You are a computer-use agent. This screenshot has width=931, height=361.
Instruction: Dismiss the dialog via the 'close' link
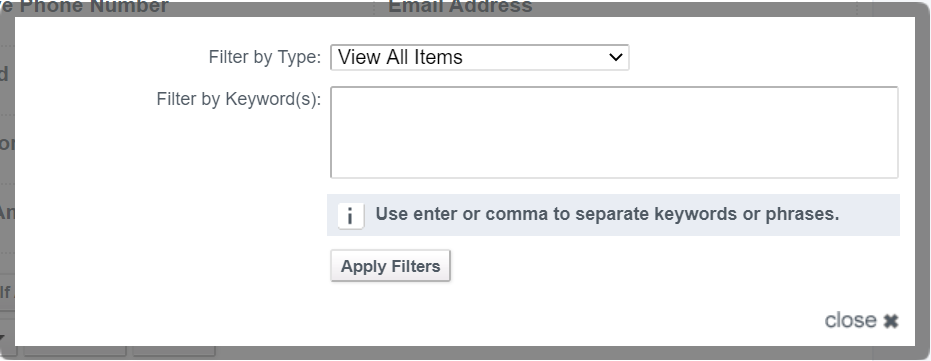[861, 321]
